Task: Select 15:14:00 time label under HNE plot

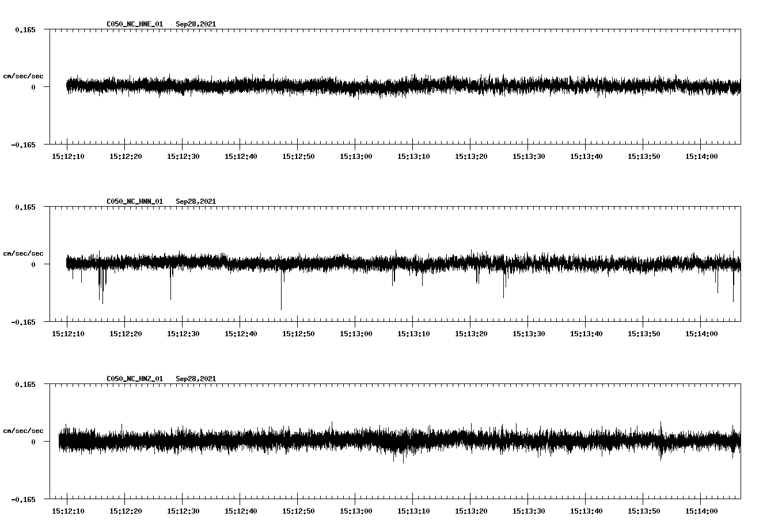Action: click(701, 156)
